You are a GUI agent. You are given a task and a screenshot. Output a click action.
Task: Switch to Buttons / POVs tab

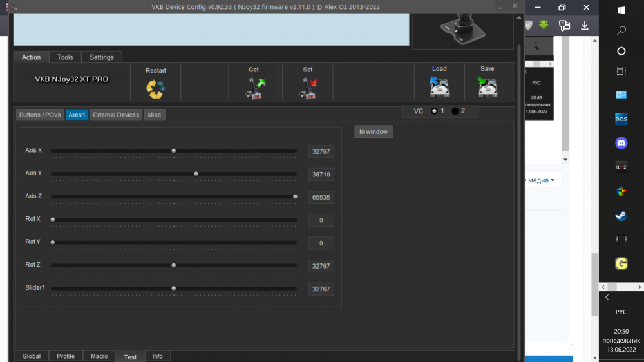coord(40,115)
